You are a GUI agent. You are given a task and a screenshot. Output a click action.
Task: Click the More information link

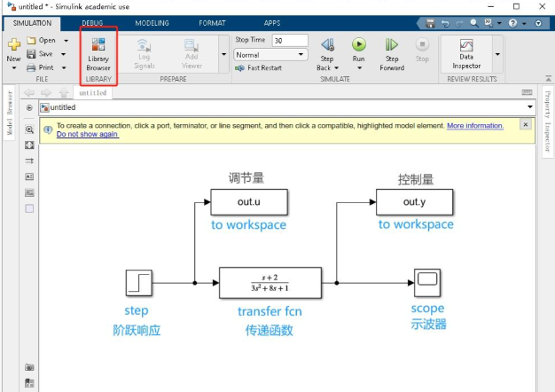pos(474,126)
